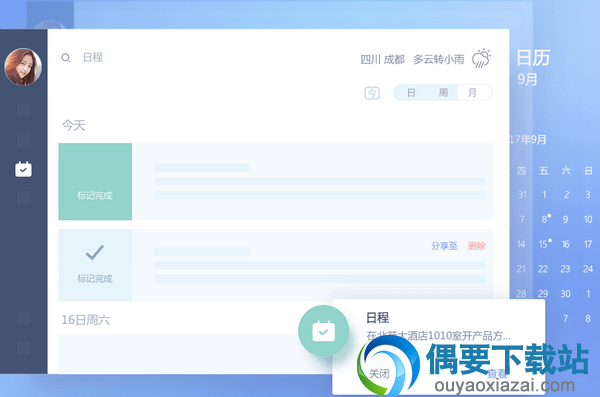Viewport: 600px width, 397px height.
Task: Focus the 日程 search field
Action: pyautogui.click(x=93, y=57)
